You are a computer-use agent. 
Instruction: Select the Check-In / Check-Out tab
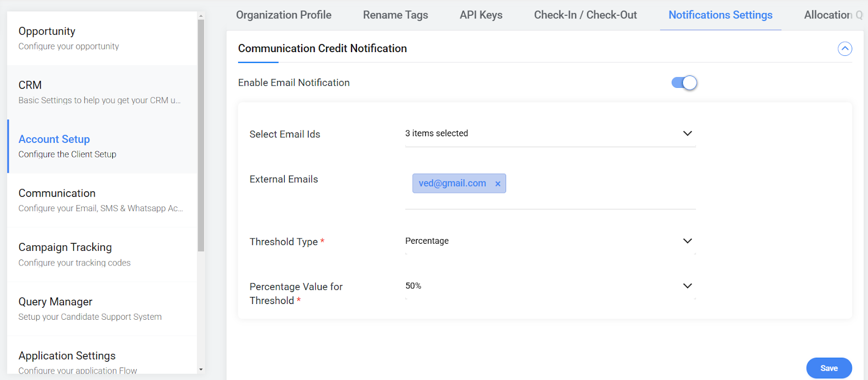point(585,15)
